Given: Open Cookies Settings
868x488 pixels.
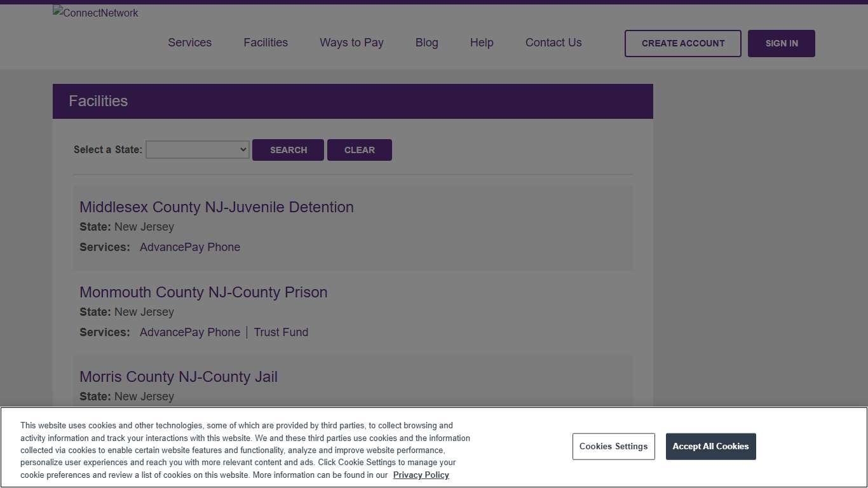Looking at the screenshot, I should [613, 447].
